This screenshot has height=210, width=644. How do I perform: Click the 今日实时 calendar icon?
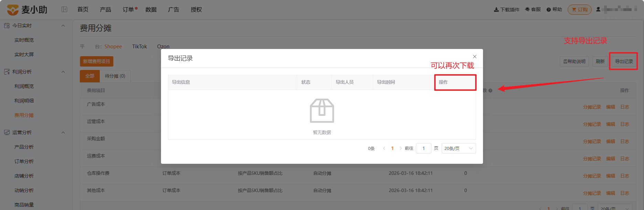click(x=7, y=26)
